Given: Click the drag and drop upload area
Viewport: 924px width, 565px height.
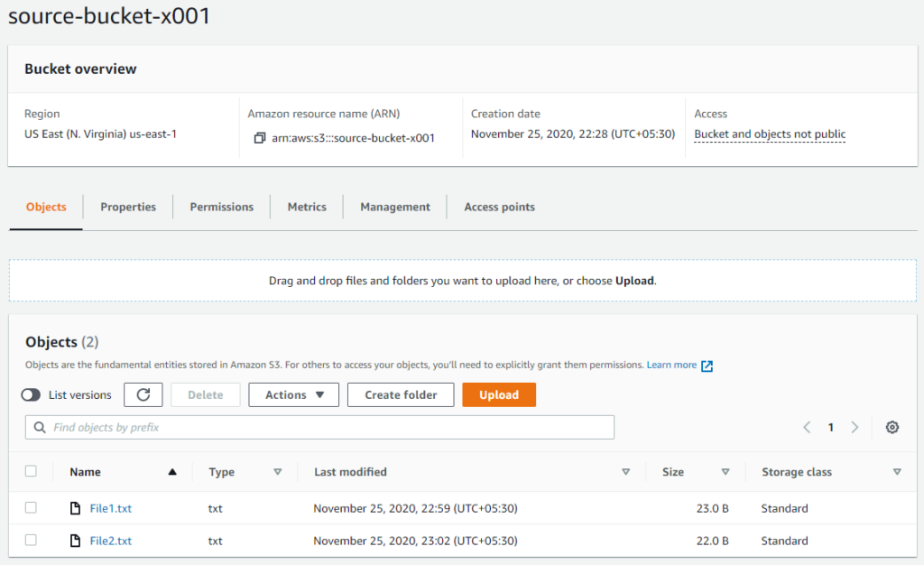Looking at the screenshot, I should (463, 281).
